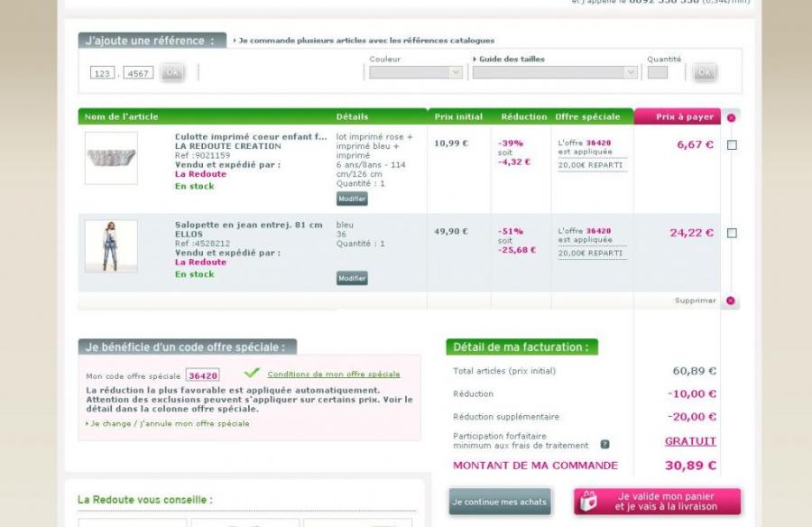
Task: Click the Quantité input field
Action: [x=658, y=73]
